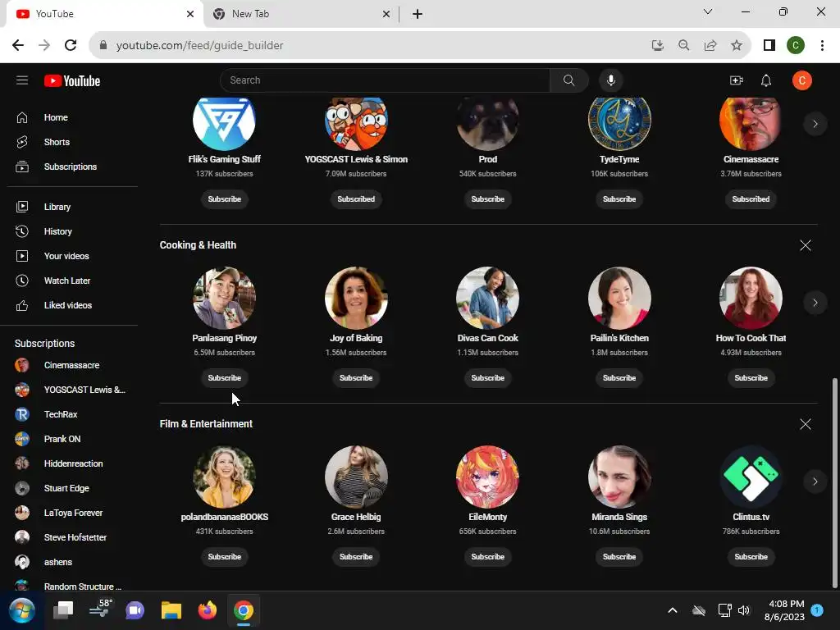
Task: Open Chrome zoom magnifier icon
Action: coord(683,46)
